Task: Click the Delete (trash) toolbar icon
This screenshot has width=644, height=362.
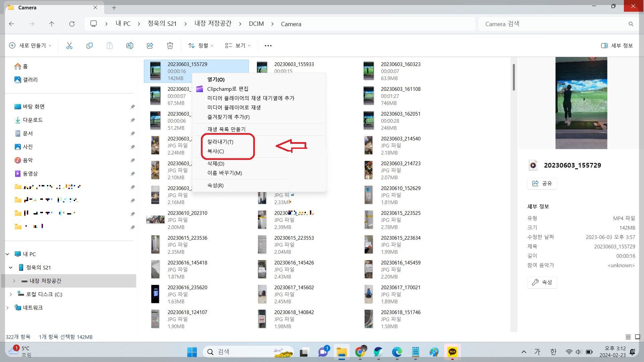Action: click(x=170, y=45)
